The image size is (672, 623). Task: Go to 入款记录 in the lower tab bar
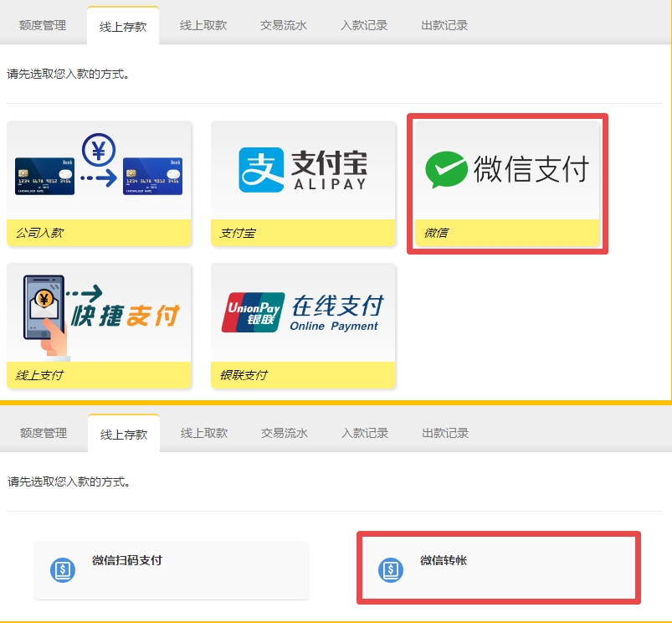[x=365, y=433]
